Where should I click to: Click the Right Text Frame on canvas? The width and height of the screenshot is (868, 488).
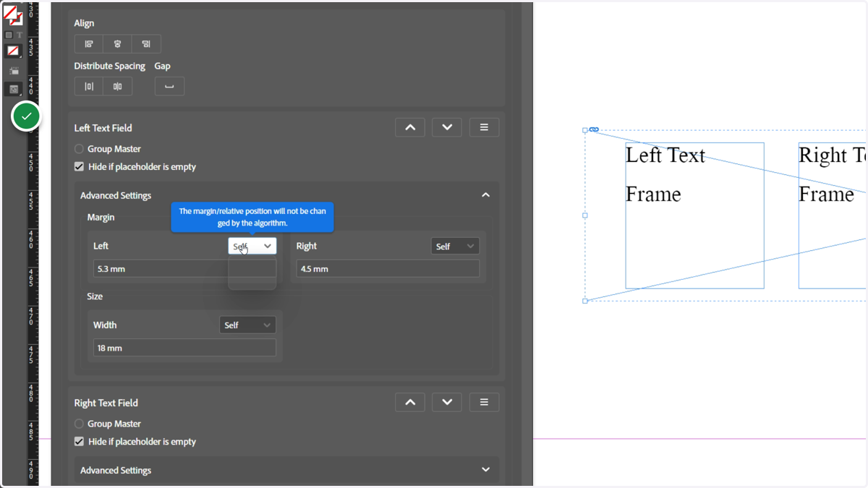pyautogui.click(x=833, y=215)
